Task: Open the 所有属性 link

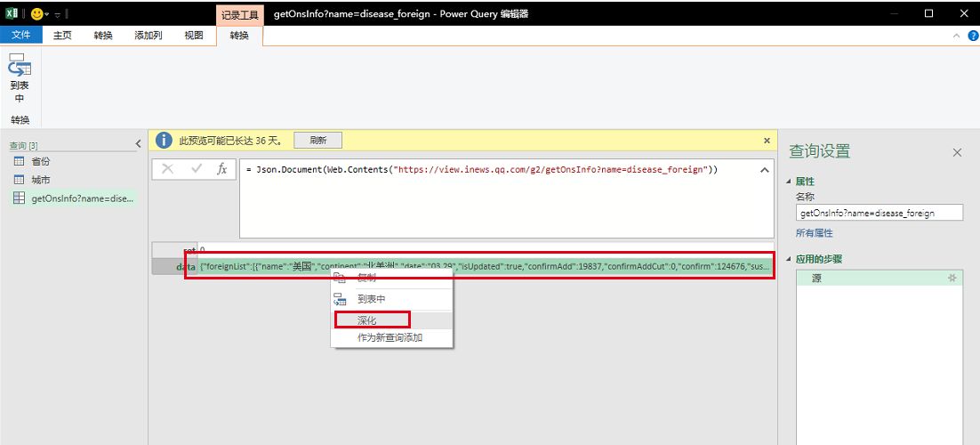Action: click(x=814, y=233)
